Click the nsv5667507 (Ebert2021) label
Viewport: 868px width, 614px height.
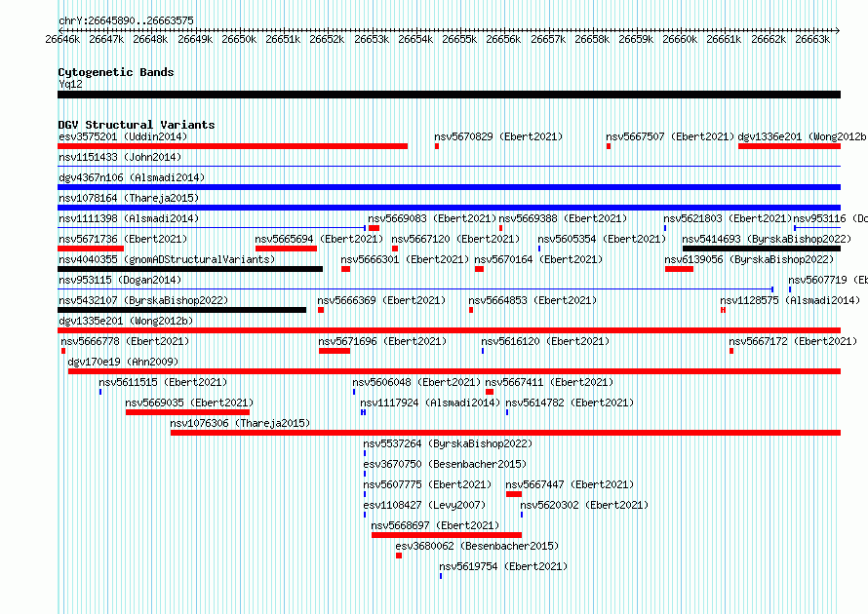point(670,136)
